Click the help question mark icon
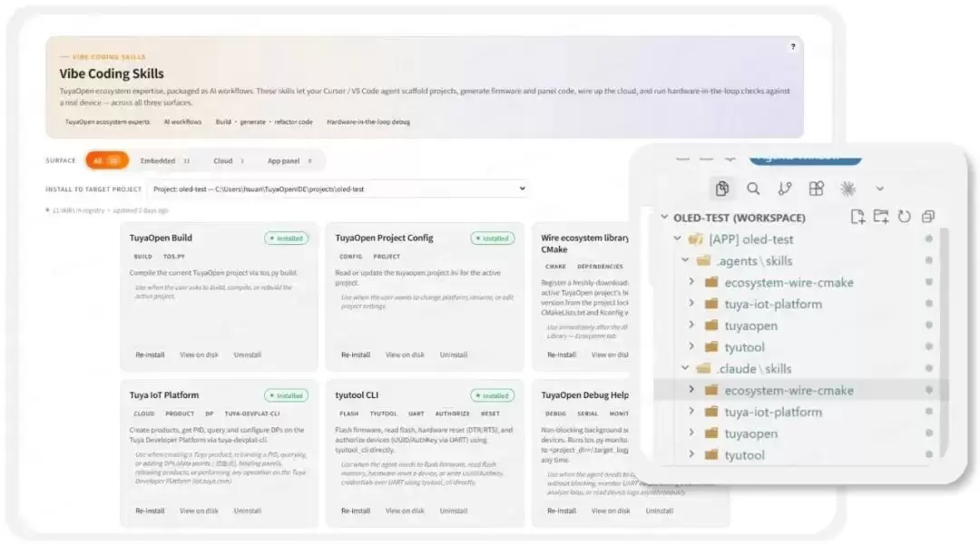This screenshot has height=545, width=980. pos(793,47)
